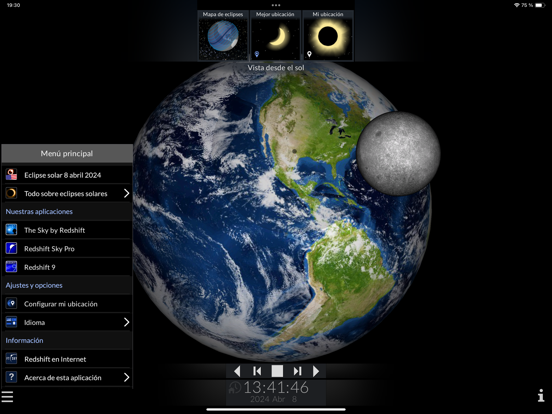
Task: Click the Nuestras aplicaciones heading
Action: (x=39, y=212)
